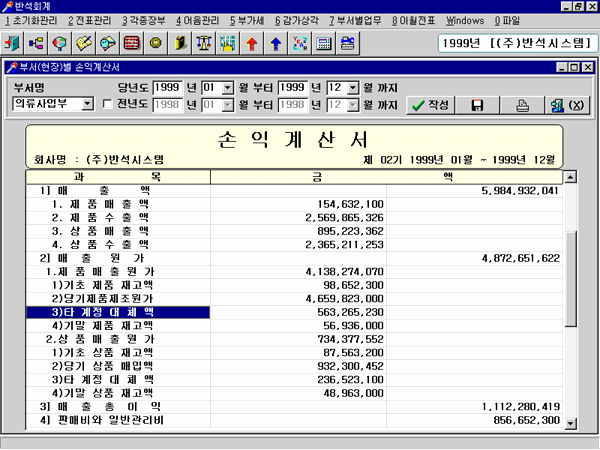Open the 4 어음관리 menu
Viewport: 600px width, 450px height.
[198, 21]
